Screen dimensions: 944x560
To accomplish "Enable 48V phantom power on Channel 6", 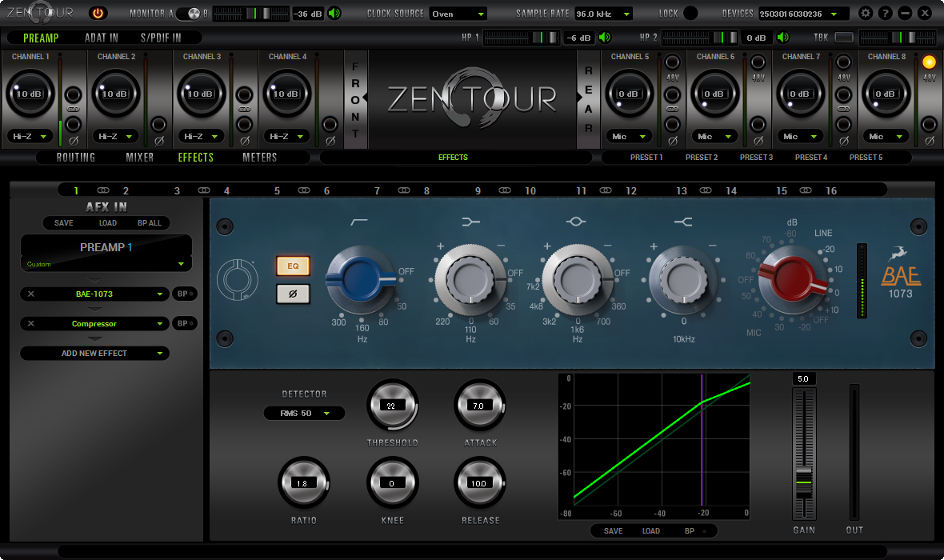I will point(758,62).
